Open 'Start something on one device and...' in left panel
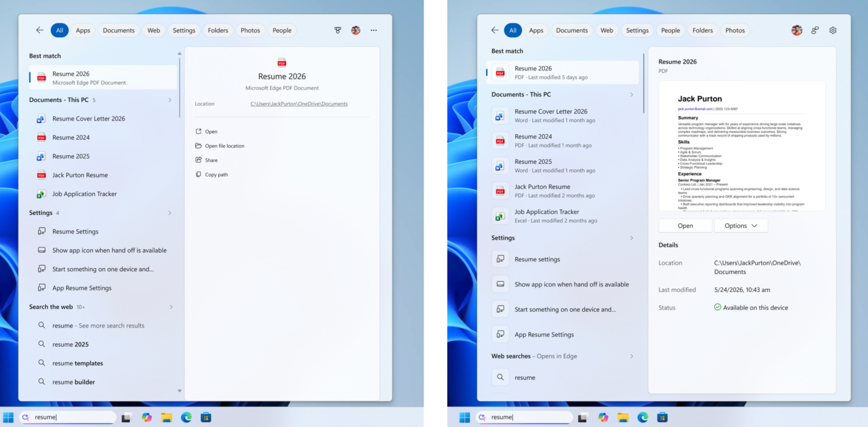The height and width of the screenshot is (427, 868). click(x=103, y=269)
